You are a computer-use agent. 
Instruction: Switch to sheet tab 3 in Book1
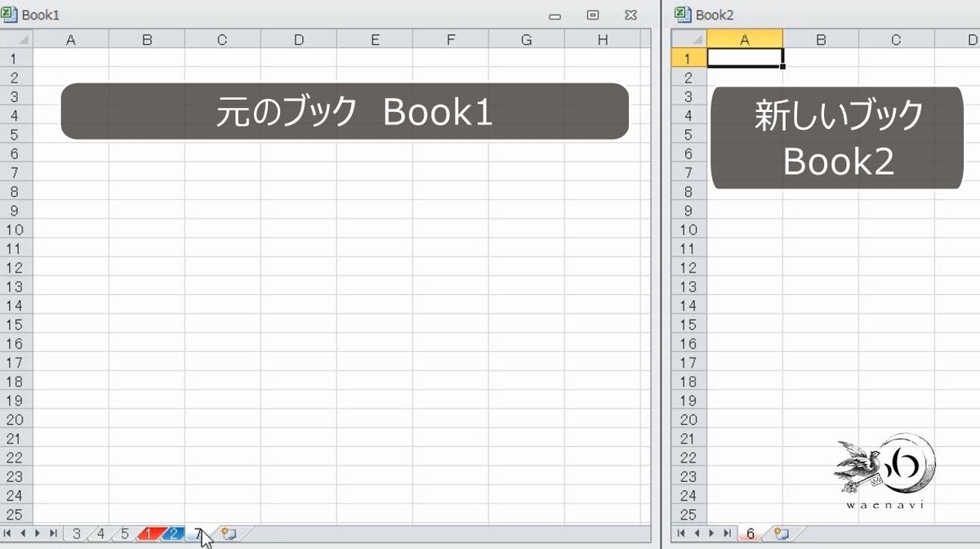tap(76, 534)
